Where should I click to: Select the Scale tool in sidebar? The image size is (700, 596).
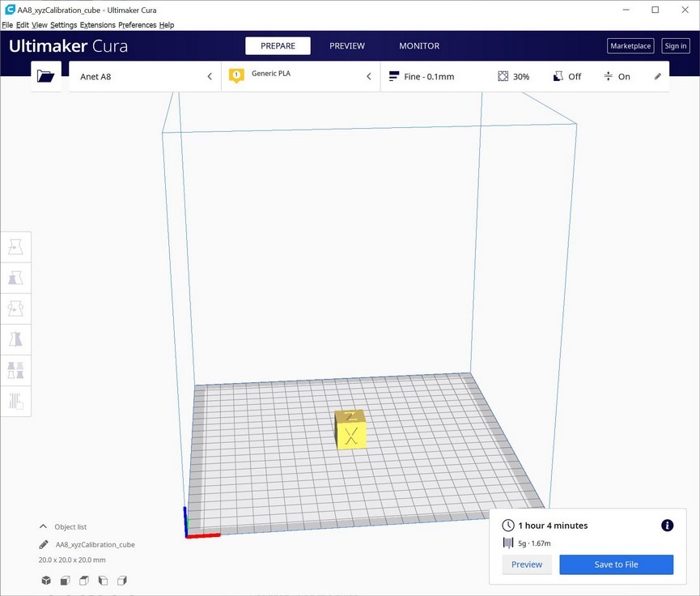[15, 278]
